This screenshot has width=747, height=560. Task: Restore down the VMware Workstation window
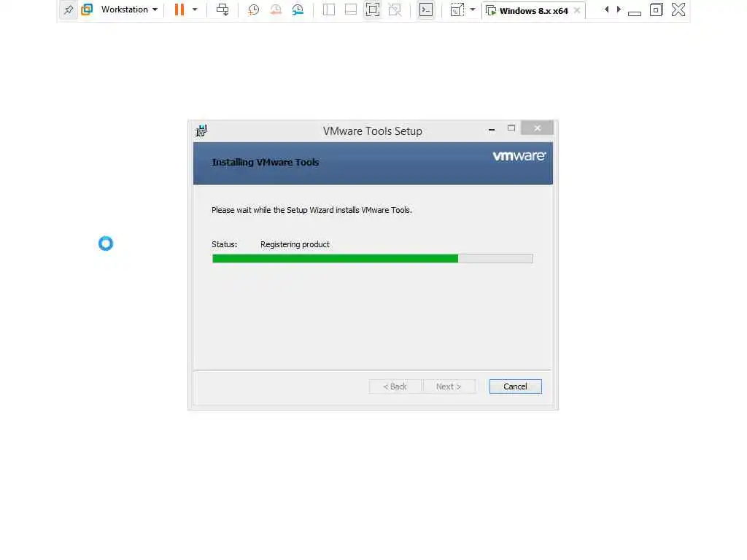(656, 9)
